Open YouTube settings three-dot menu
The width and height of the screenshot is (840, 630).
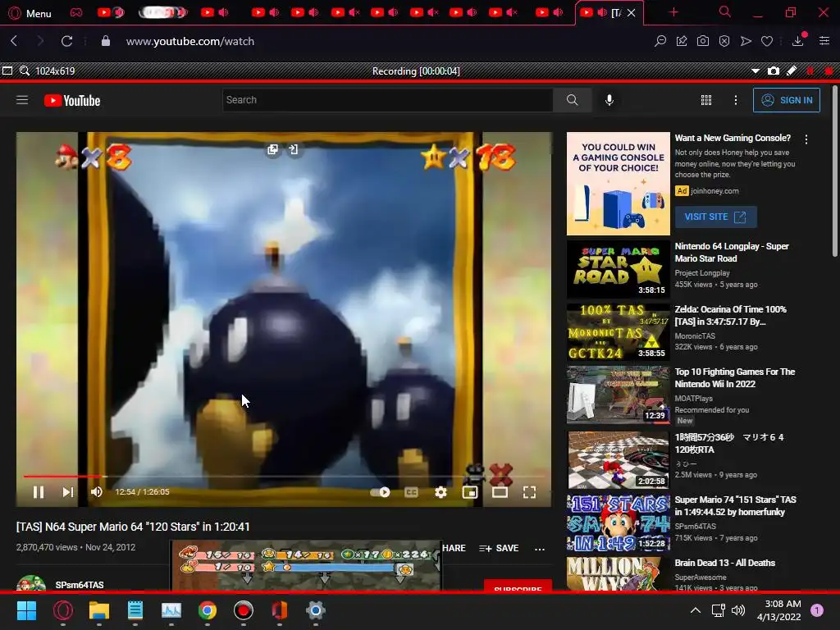(x=736, y=100)
